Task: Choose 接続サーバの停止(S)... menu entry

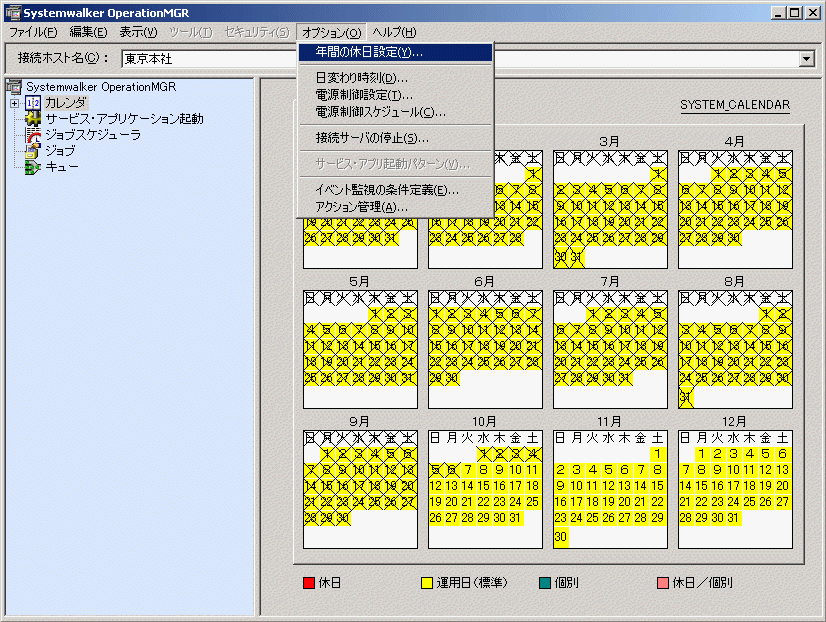Action: [x=395, y=138]
